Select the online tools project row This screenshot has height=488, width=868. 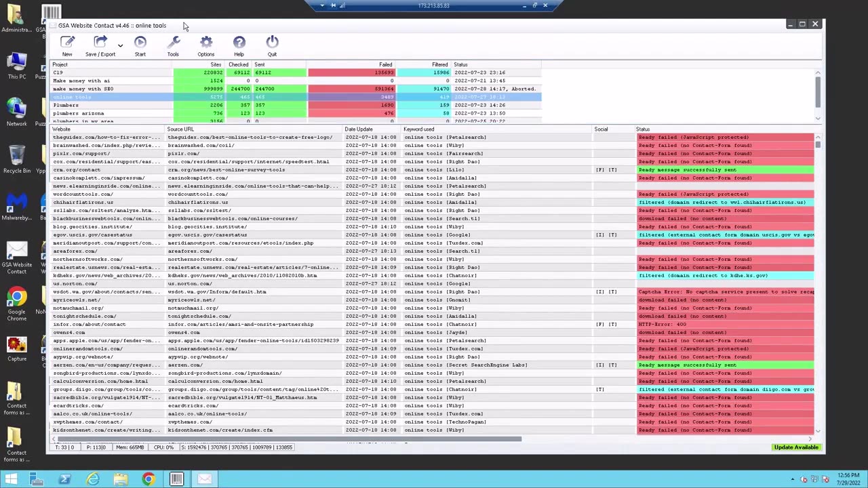tap(296, 97)
